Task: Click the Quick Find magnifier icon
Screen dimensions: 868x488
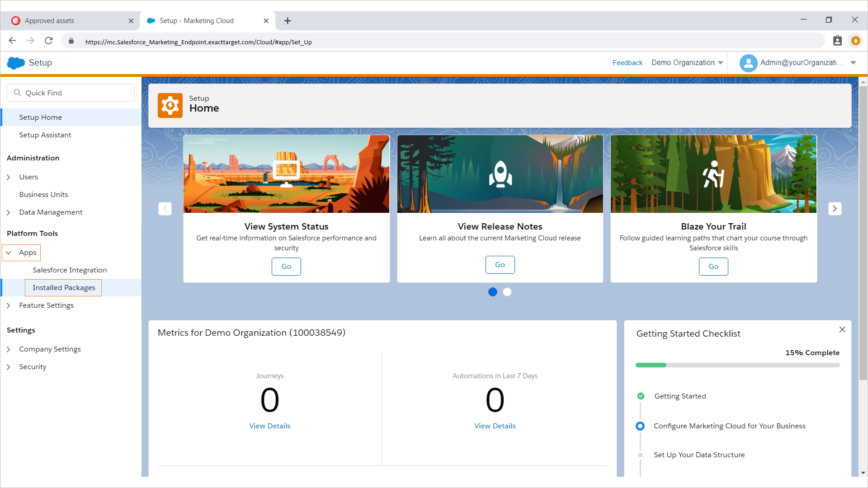Action: pyautogui.click(x=18, y=93)
